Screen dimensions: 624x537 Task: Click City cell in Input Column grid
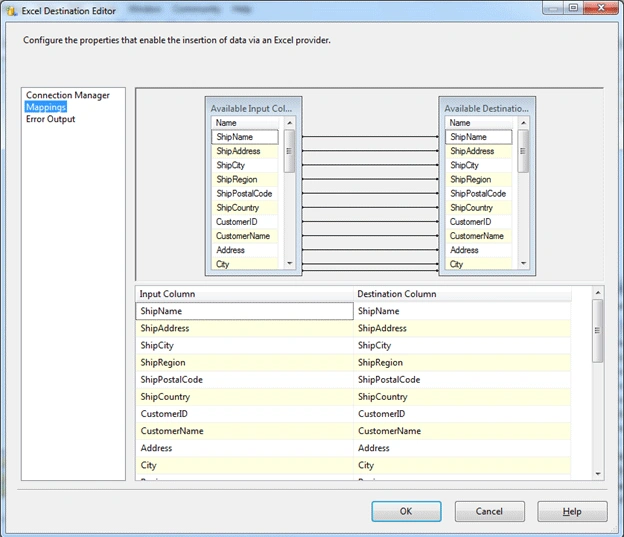coord(244,465)
